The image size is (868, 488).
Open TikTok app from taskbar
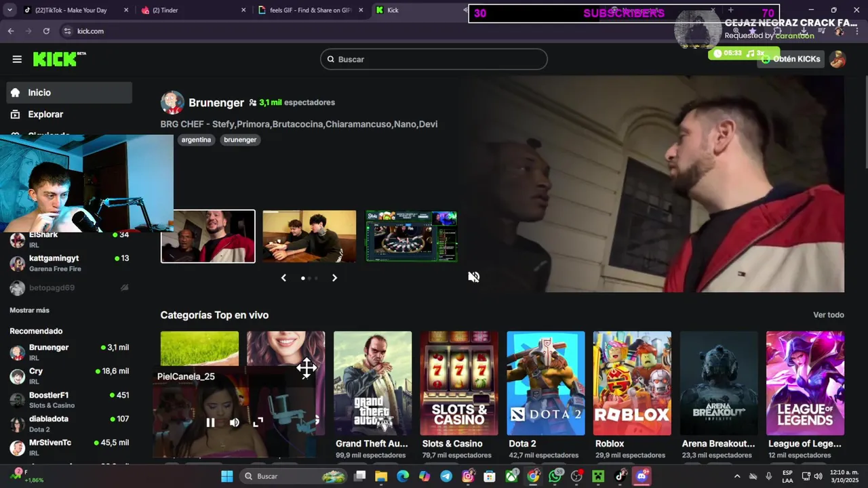[x=620, y=476]
